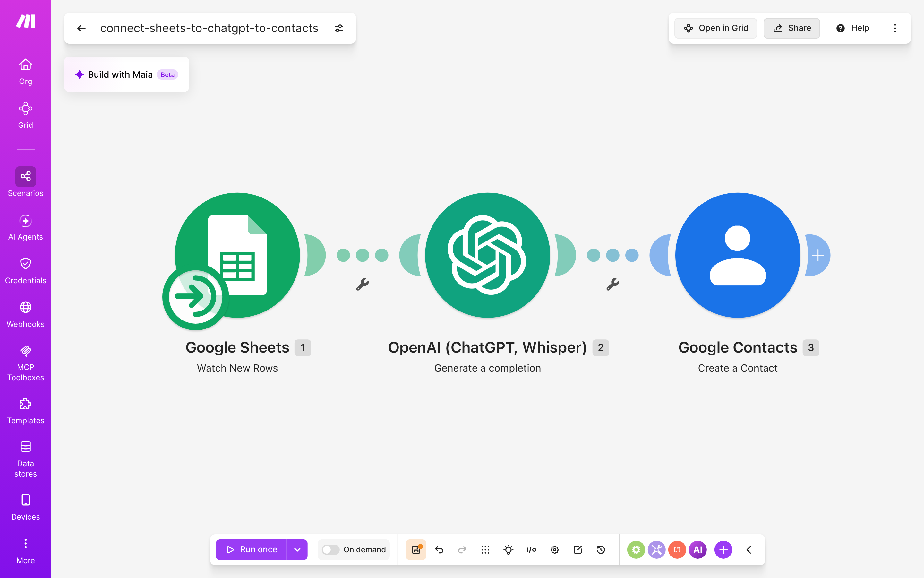
Task: Open scenario settings gear in bottom toolbar
Action: [554, 550]
